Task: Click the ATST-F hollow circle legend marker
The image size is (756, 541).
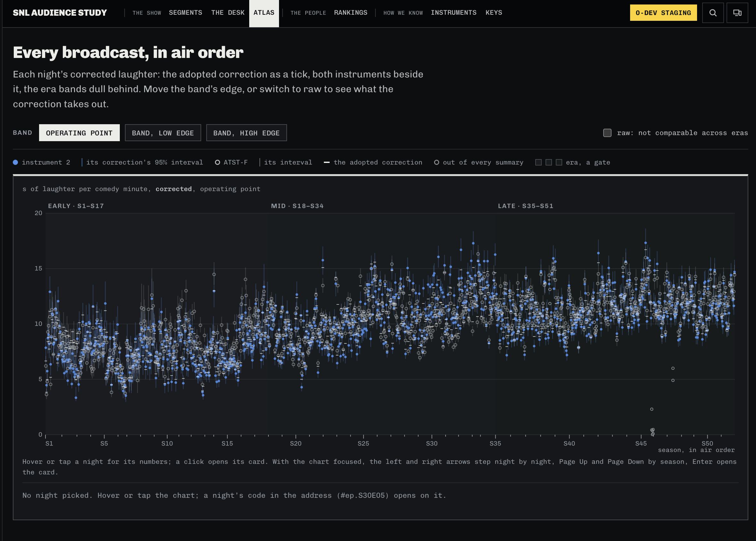Action: [x=217, y=162]
